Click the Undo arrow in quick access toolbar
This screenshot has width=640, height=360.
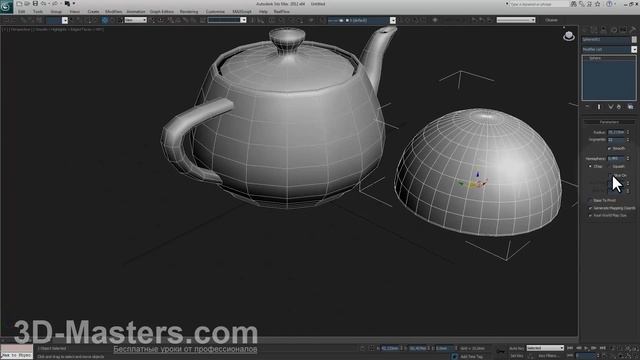pos(43,4)
